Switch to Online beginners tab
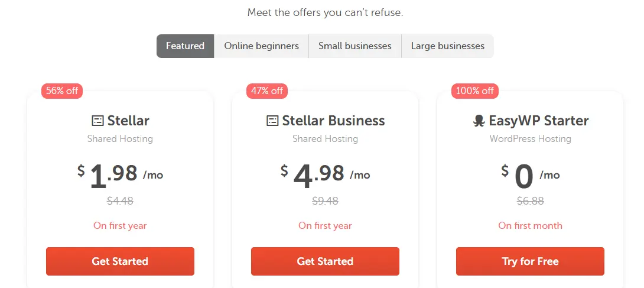Screen dimensions: 644x288 [261, 46]
